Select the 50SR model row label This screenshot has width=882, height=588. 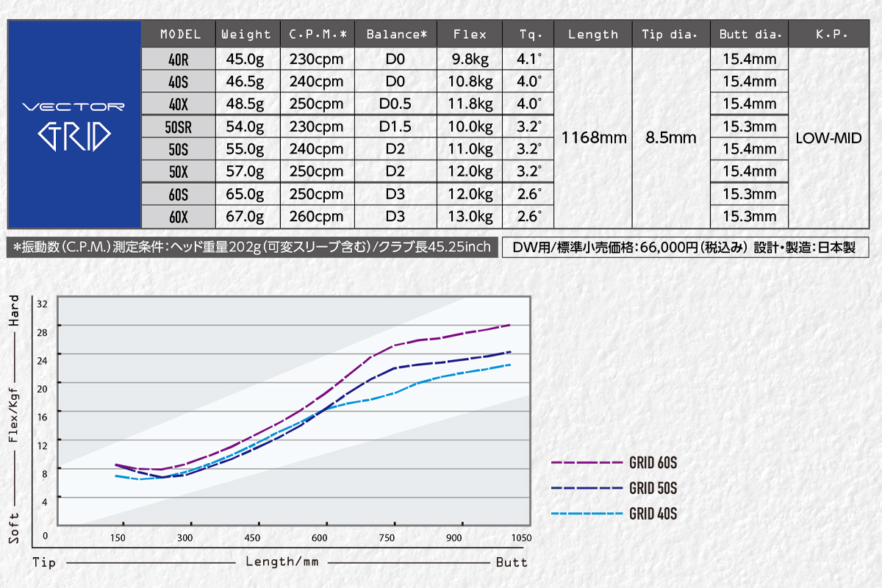pyautogui.click(x=179, y=127)
